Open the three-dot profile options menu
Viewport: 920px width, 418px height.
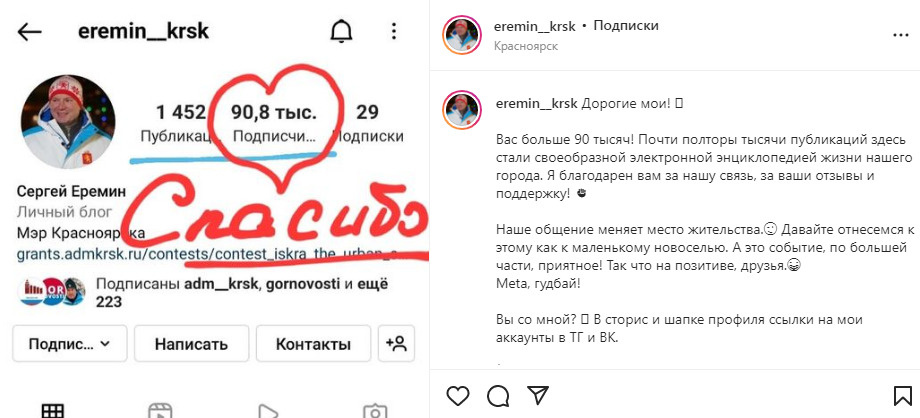394,31
